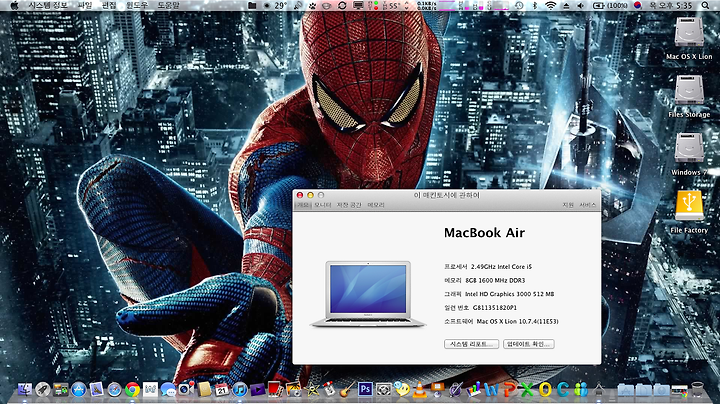Click the 2.49GHz Intel Core i5 text
The width and height of the screenshot is (720, 404).
(501, 266)
